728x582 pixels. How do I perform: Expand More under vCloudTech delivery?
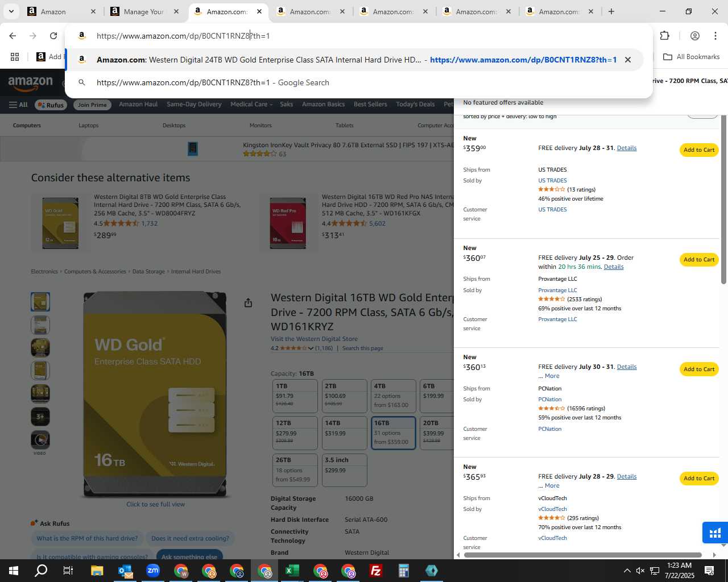(x=552, y=486)
